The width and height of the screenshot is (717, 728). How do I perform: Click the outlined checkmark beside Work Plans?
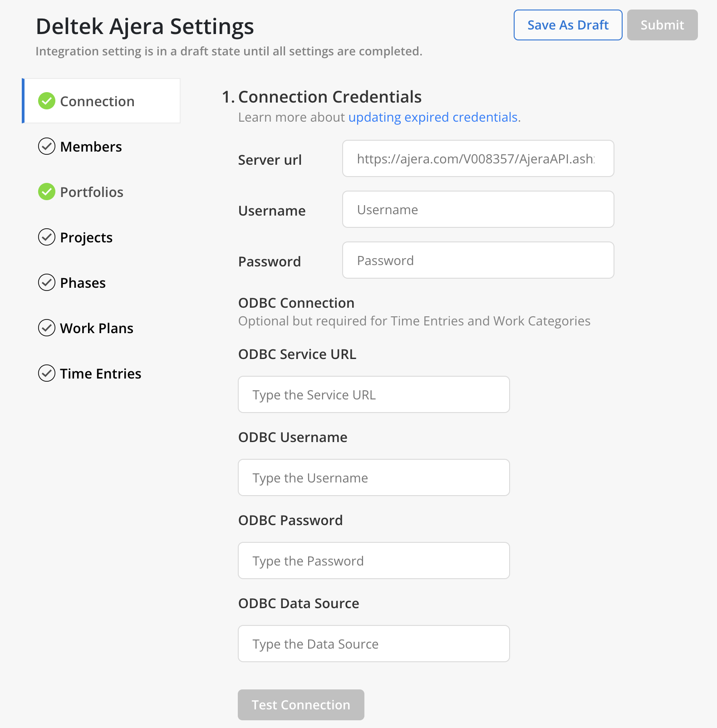(x=46, y=328)
